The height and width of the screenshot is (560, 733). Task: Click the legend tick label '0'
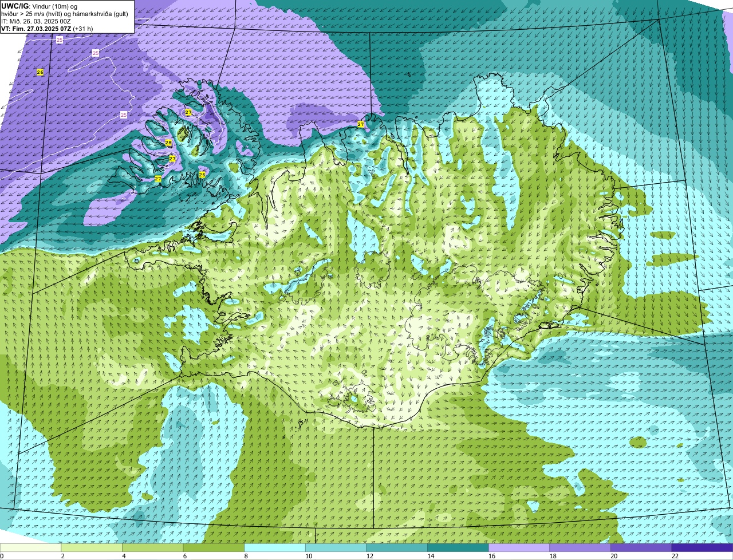(2, 556)
